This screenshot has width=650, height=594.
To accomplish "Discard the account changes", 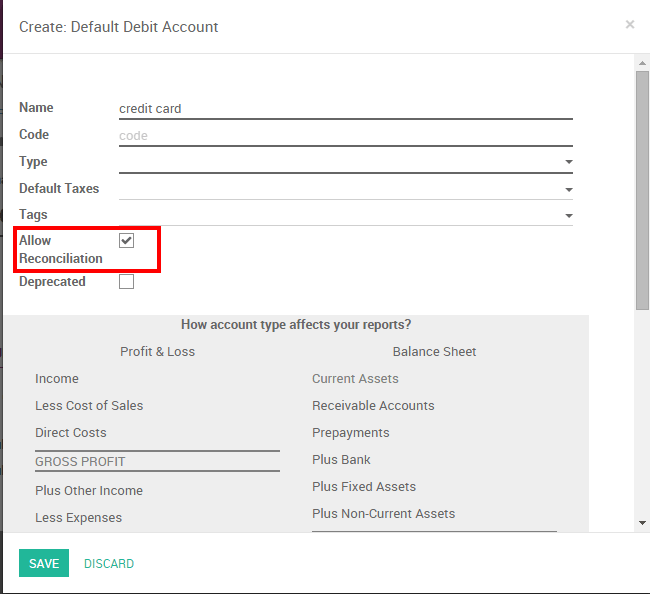I will [109, 564].
